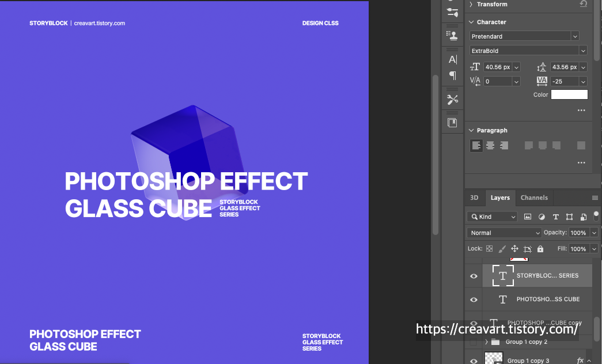Show the Group 1 copy 2 layer
The image size is (602, 364).
(474, 342)
